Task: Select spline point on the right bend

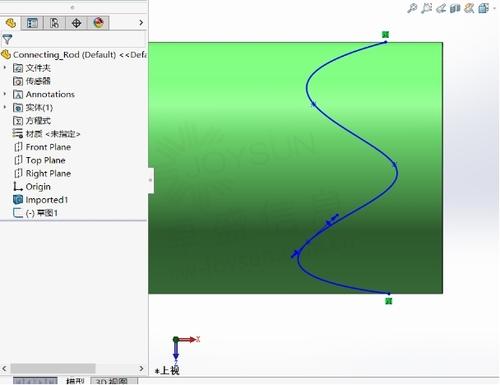Action: click(395, 164)
